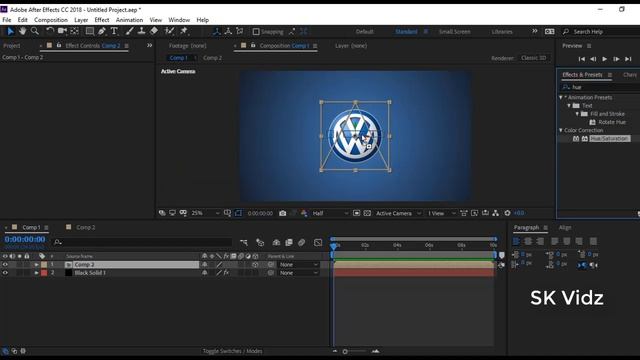Image resolution: width=640 pixels, height=360 pixels.
Task: Click the Show Channel color icon
Action: coord(304,213)
